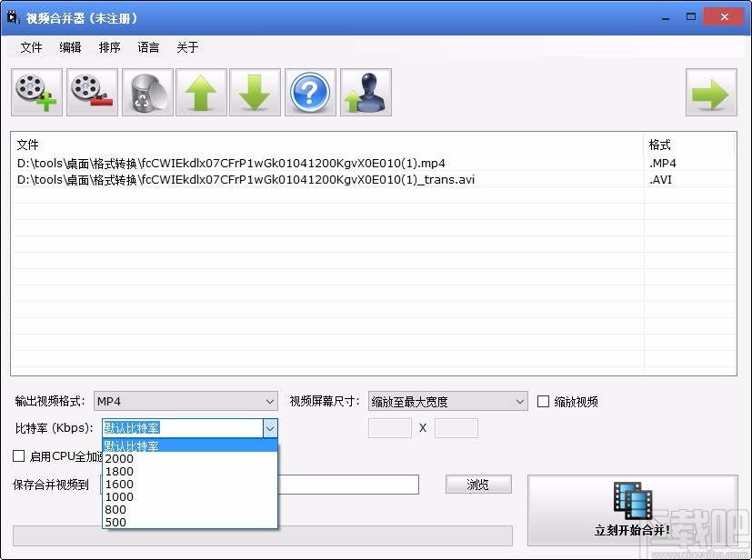This screenshot has height=560, width=752.
Task: Open the 文件 menu
Action: pyautogui.click(x=31, y=47)
